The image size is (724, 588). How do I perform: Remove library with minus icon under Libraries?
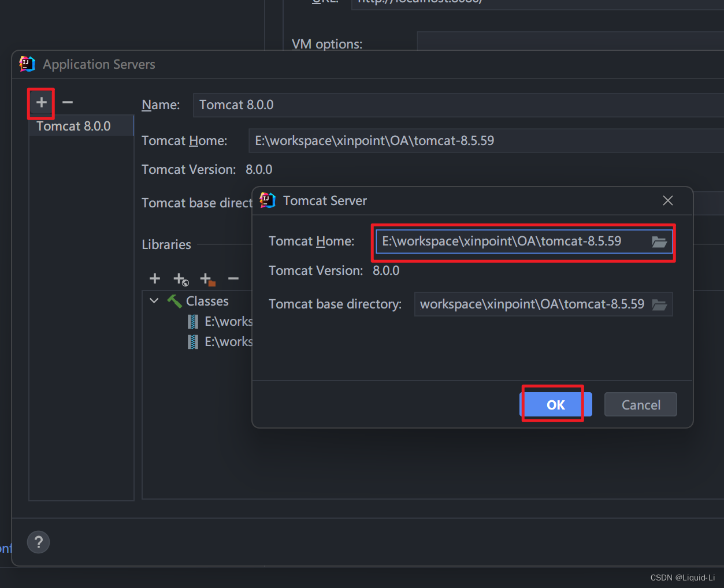click(233, 278)
